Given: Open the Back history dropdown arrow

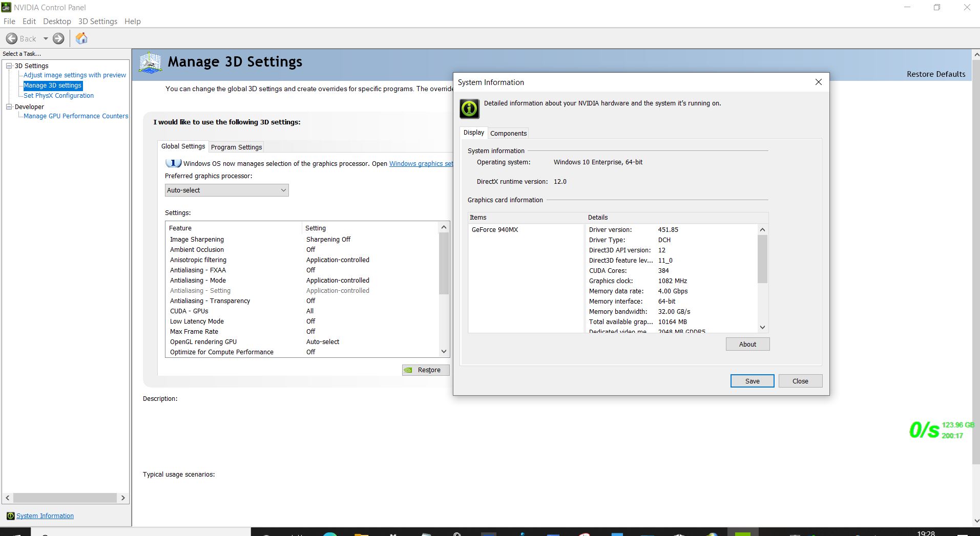Looking at the screenshot, I should 46,38.
